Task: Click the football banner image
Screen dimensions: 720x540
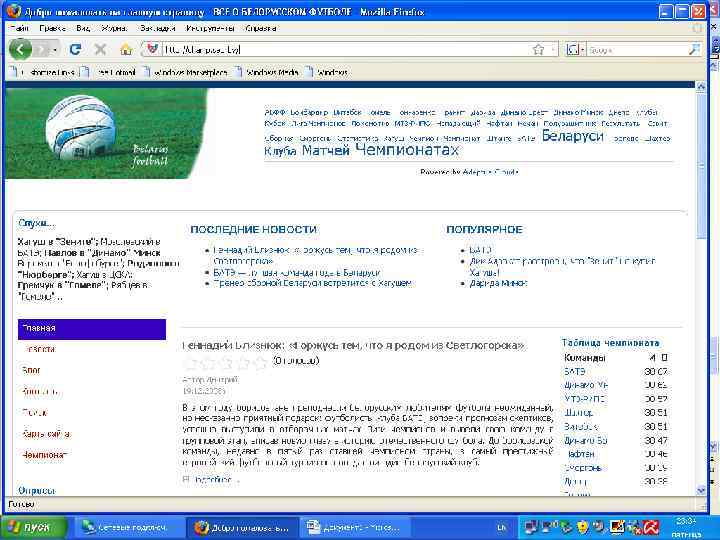Action: point(107,133)
